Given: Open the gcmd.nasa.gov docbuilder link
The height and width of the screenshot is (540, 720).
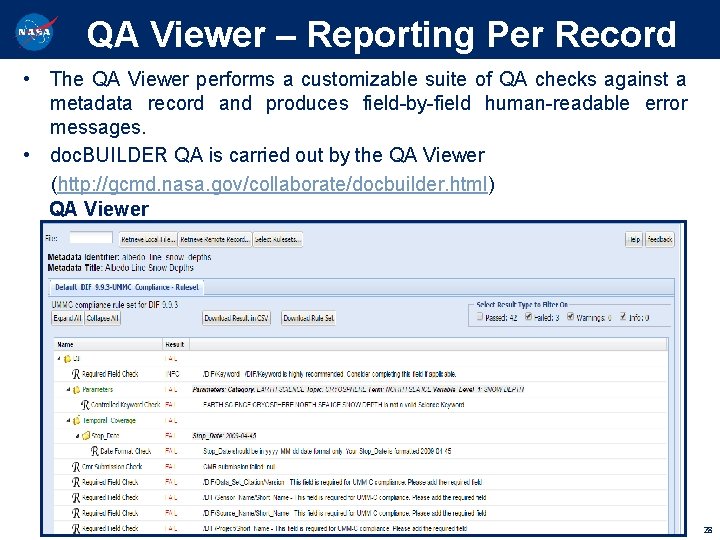Looking at the screenshot, I should (272, 184).
